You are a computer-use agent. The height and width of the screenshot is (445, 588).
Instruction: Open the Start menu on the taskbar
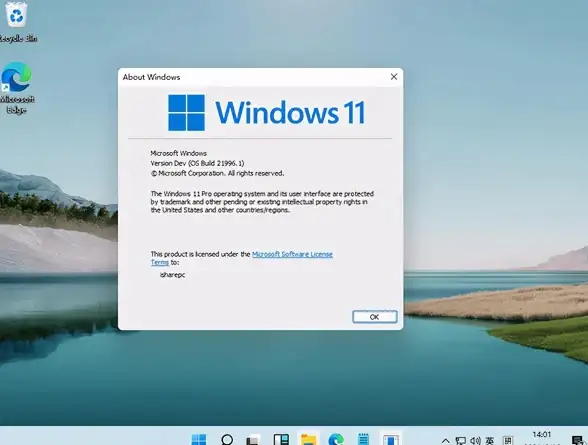[x=199, y=439]
